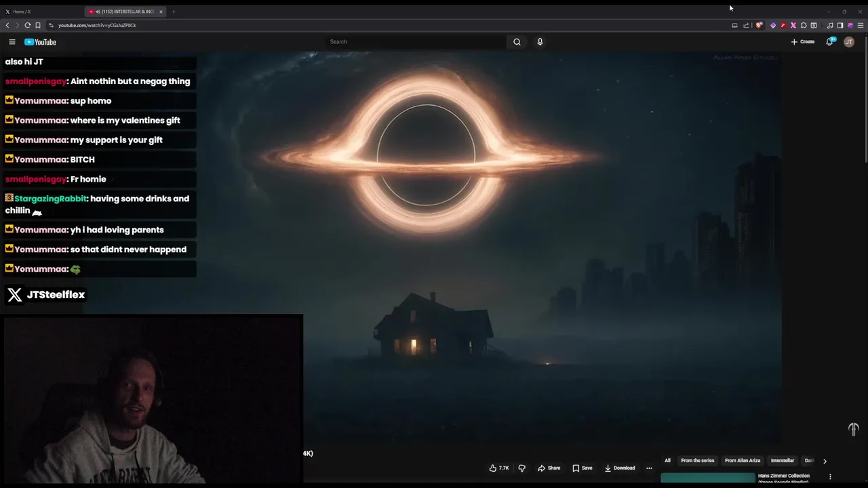Open the purple round extension icon
The image size is (868, 488).
coord(850,25)
